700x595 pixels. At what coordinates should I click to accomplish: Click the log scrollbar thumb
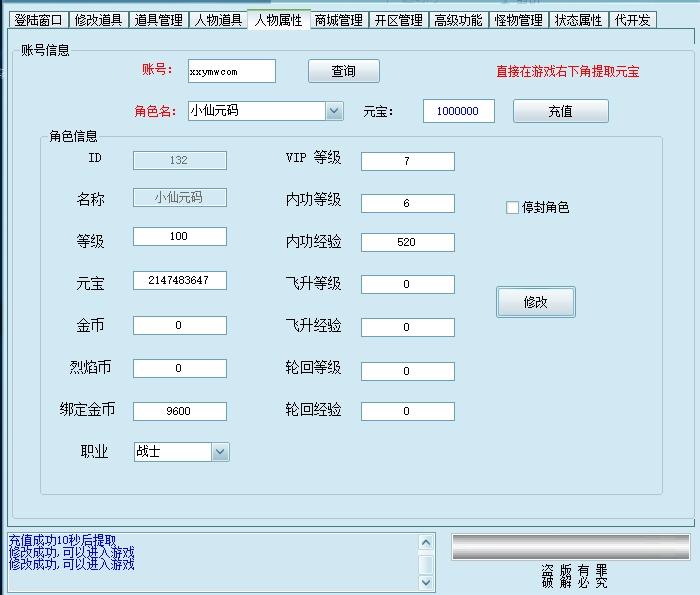[426, 563]
